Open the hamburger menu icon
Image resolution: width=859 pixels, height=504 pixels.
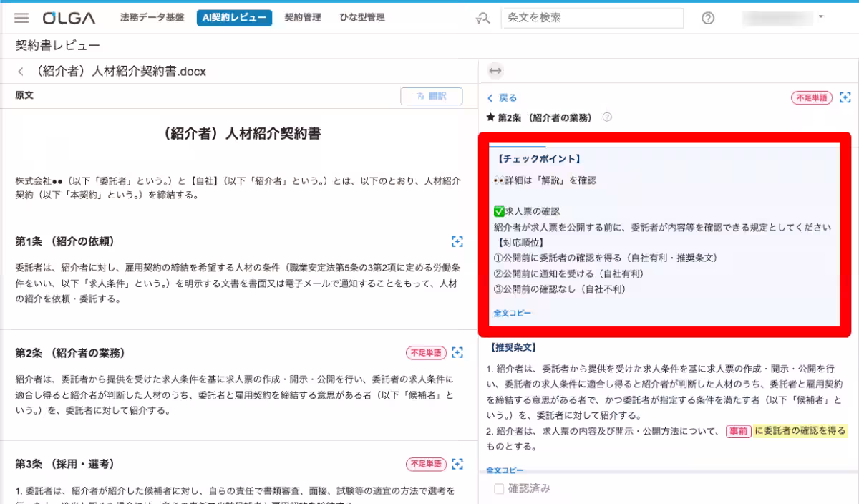pyautogui.click(x=21, y=18)
